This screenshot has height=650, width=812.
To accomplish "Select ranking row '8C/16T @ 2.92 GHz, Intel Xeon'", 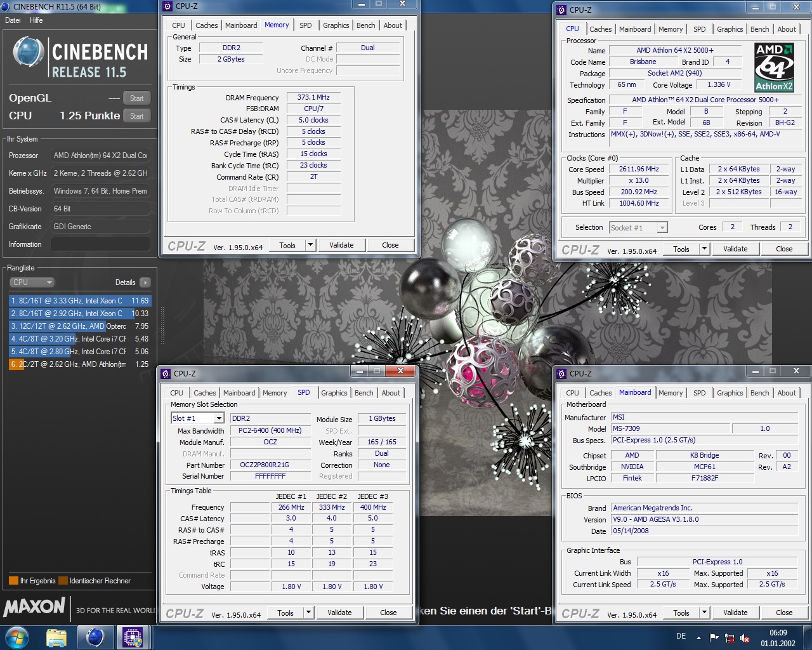I will pos(80,314).
